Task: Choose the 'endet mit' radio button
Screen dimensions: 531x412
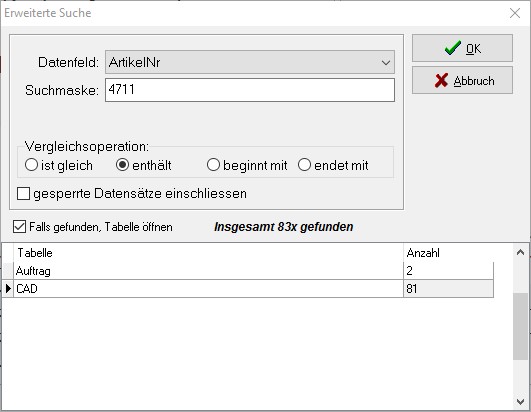Action: tap(304, 165)
